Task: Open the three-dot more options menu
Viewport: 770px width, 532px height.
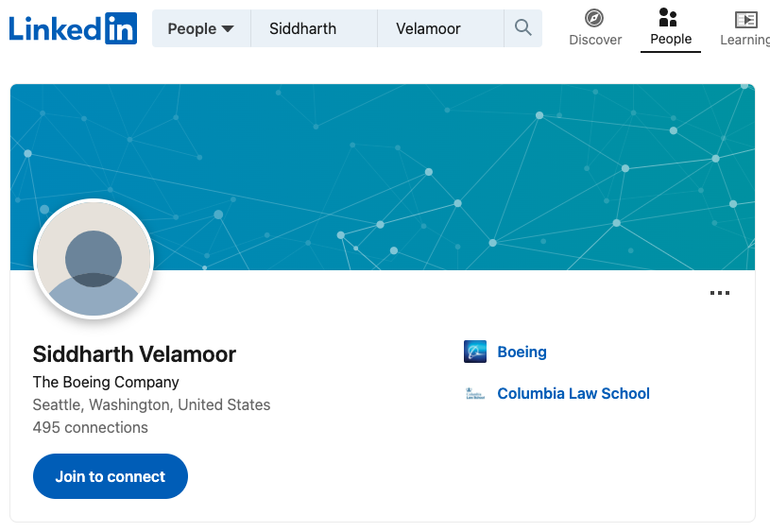Action: tap(719, 293)
